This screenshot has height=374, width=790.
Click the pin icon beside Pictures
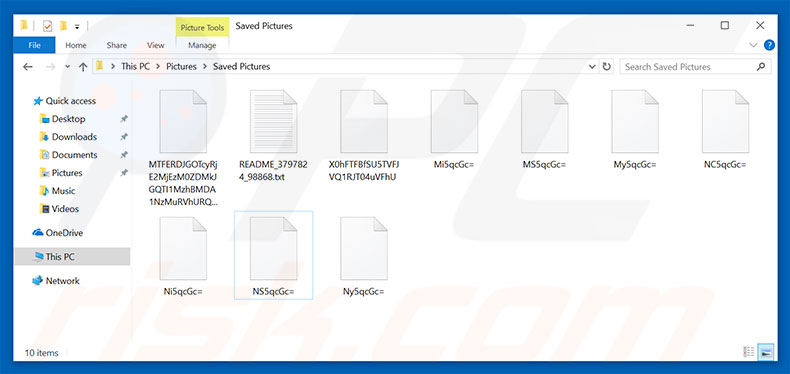coord(123,173)
